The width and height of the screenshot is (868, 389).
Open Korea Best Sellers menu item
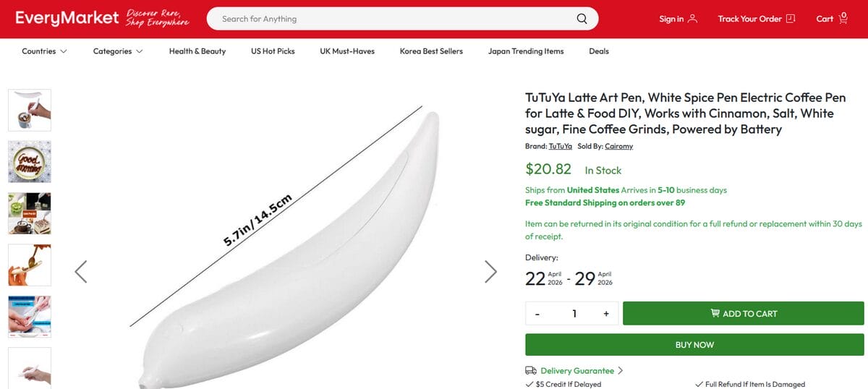tap(431, 51)
